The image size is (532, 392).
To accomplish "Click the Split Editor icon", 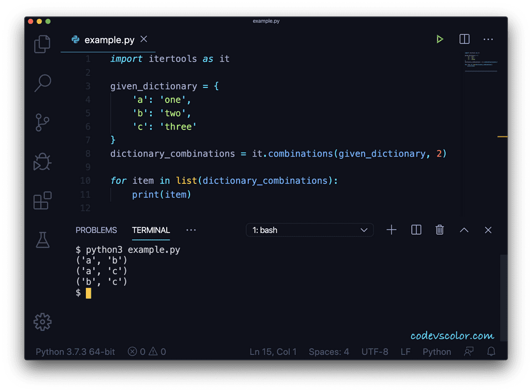I will [x=464, y=39].
